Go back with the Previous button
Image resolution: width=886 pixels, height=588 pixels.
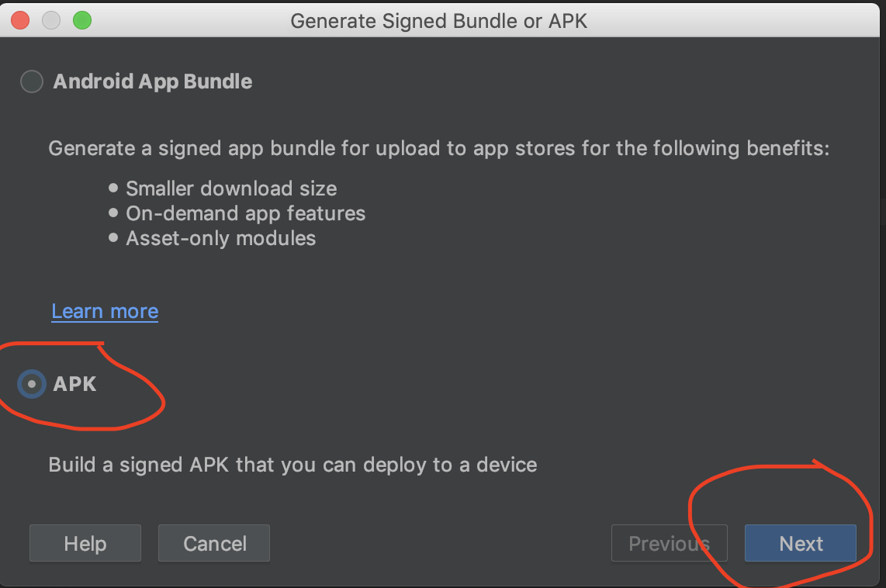[x=669, y=543]
